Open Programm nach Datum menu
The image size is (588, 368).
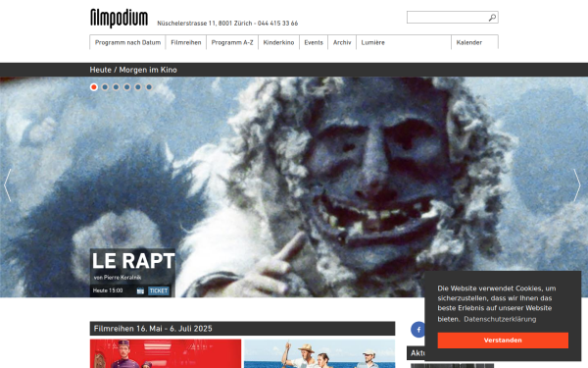click(127, 42)
